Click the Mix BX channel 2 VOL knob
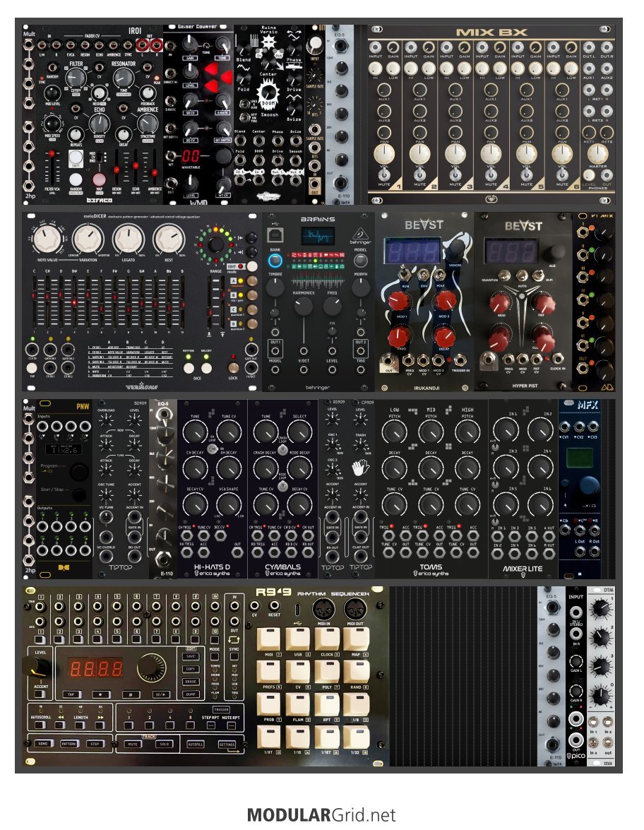Viewport: 644px width, 830px height. [419, 154]
